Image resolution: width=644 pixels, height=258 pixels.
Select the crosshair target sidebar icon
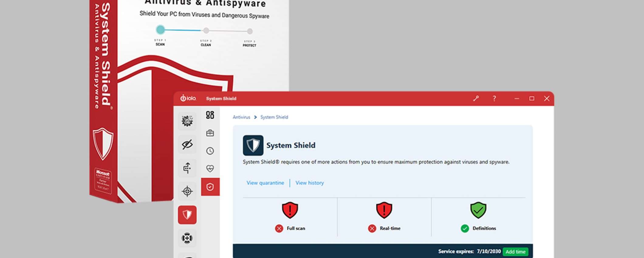(187, 191)
